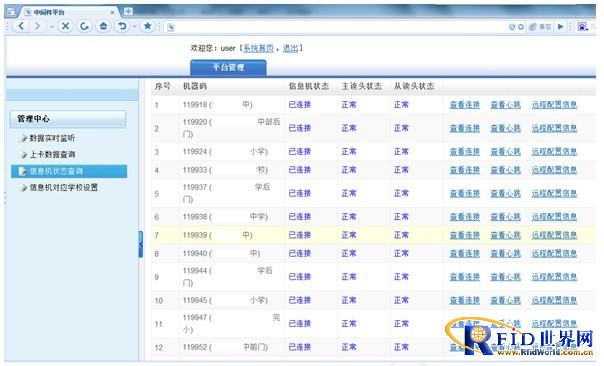Click 查看心跳 for machine 119944
Viewport: 604px width, 366px height.
tap(505, 277)
